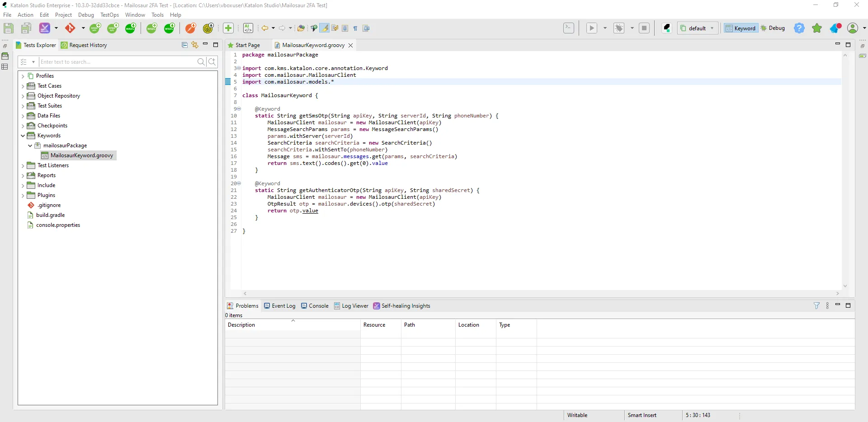Open the terminal/command icon near Run

click(568, 28)
